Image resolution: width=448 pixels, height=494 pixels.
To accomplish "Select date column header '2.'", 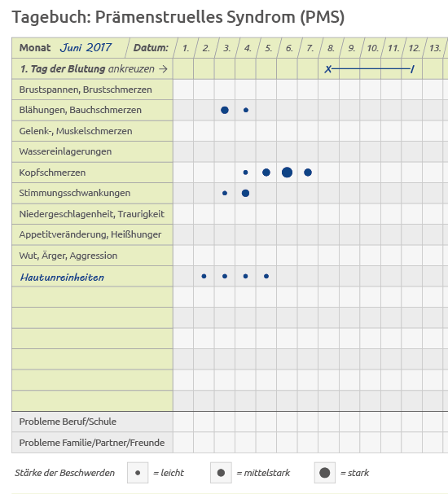I will (x=206, y=48).
